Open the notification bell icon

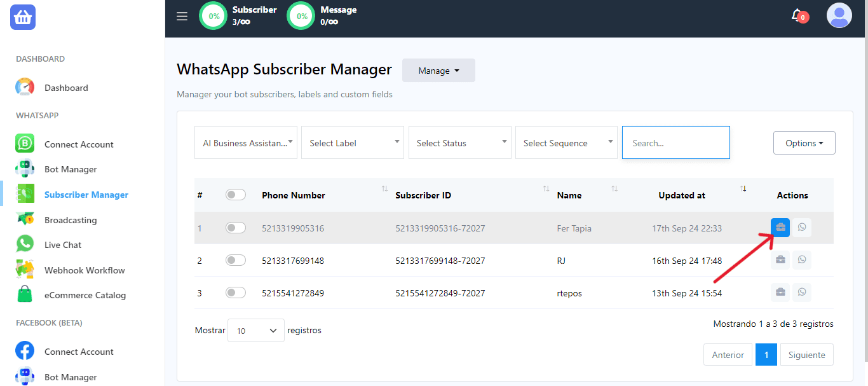tap(797, 15)
